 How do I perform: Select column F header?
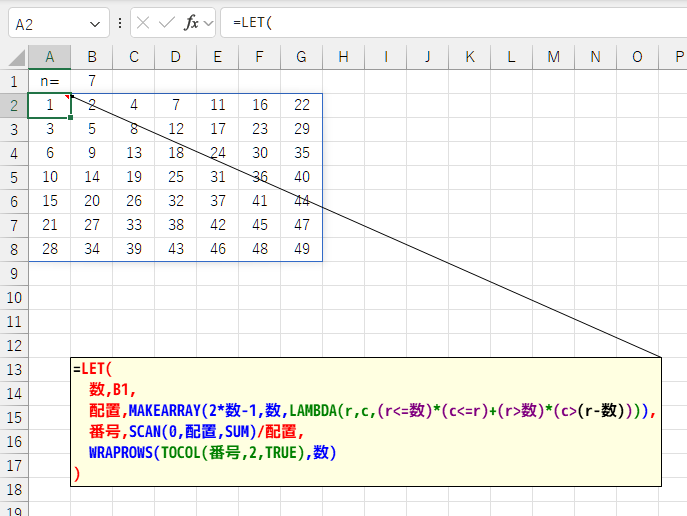click(x=259, y=57)
